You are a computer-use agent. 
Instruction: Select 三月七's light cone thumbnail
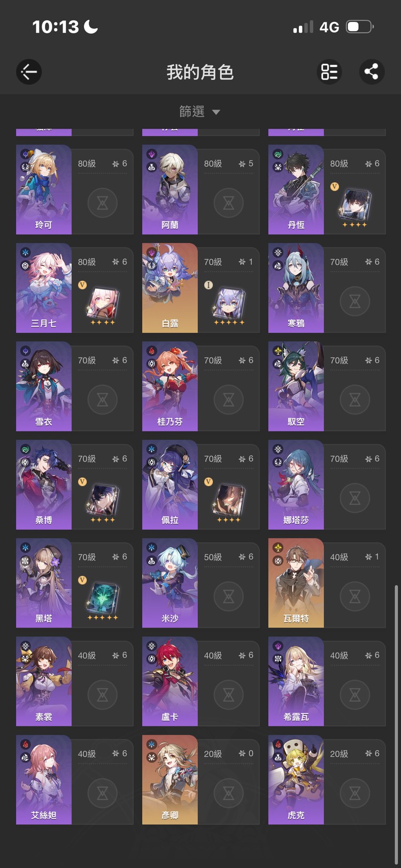click(x=103, y=304)
